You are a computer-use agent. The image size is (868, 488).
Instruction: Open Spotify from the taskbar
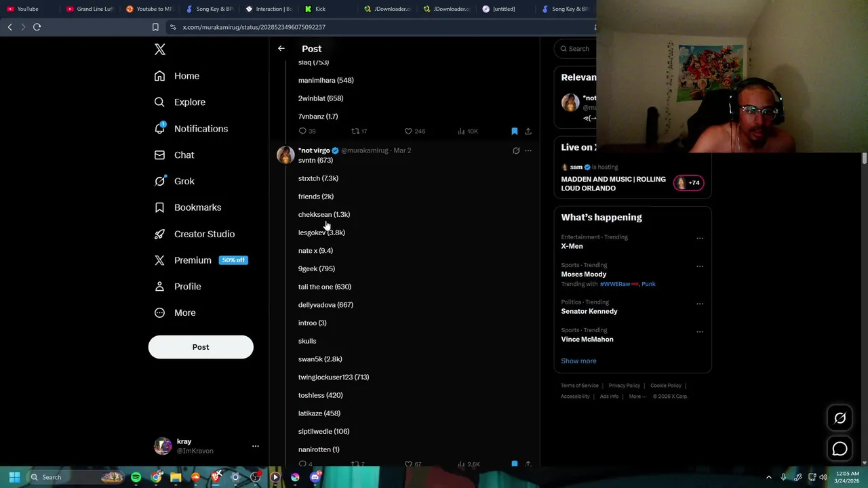pyautogui.click(x=136, y=477)
